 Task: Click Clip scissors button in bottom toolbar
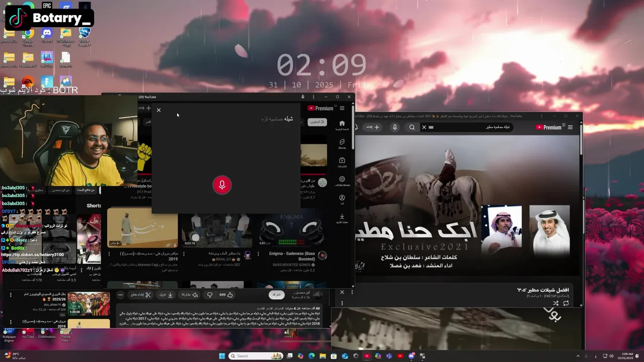click(141, 295)
